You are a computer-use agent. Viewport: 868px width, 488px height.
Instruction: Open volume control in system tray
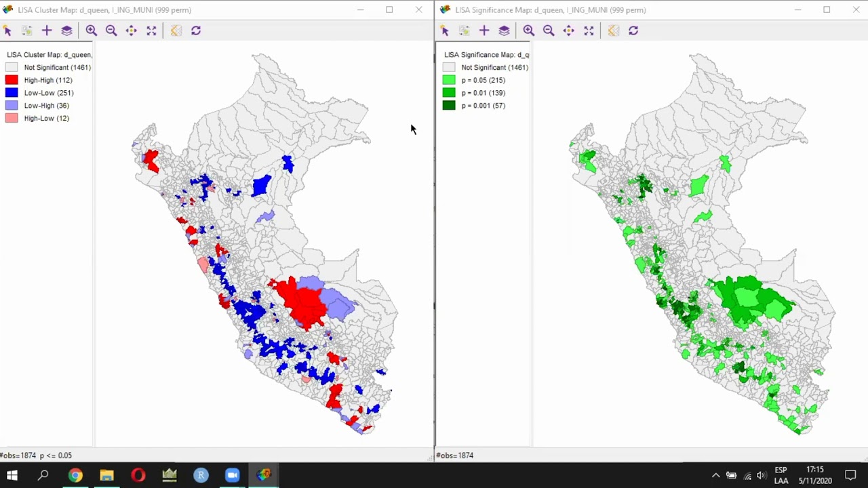[x=762, y=476]
